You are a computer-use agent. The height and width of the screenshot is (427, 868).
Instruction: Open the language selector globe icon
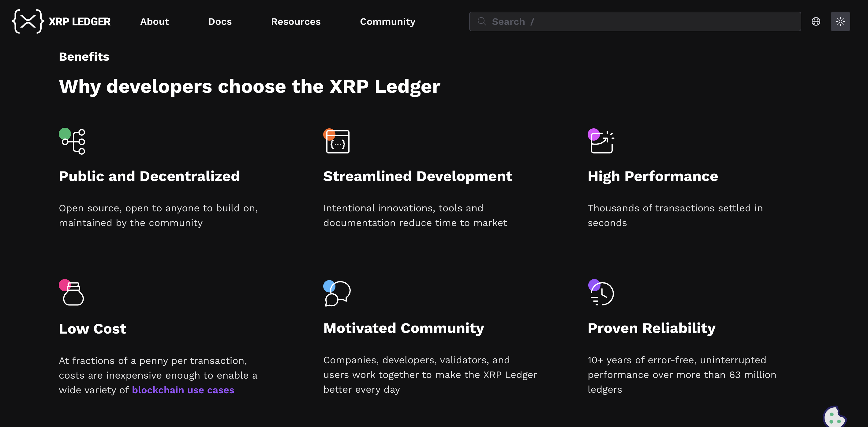tap(816, 21)
